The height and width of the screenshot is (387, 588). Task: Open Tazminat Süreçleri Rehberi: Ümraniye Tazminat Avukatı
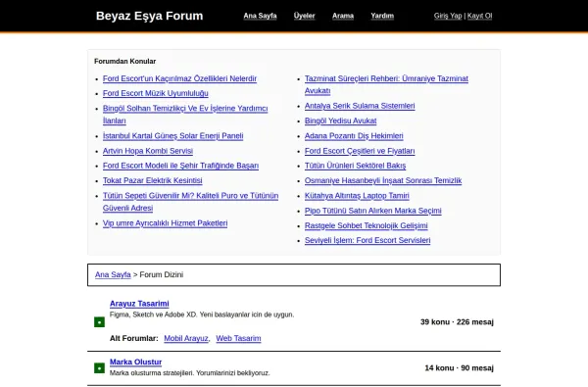(x=386, y=85)
